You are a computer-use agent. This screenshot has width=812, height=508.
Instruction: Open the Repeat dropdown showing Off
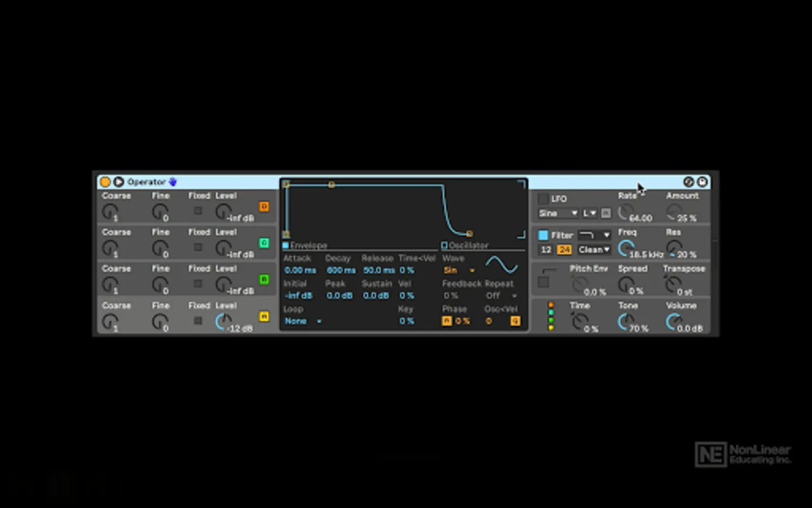[501, 296]
